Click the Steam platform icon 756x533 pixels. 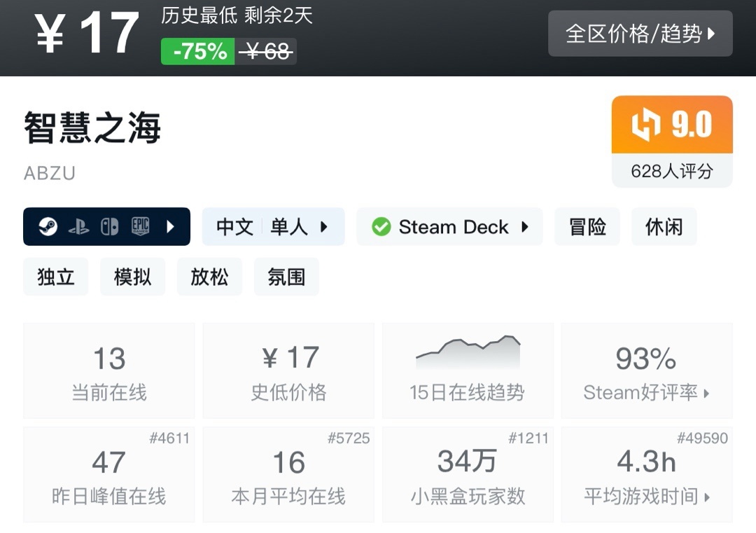point(48,227)
